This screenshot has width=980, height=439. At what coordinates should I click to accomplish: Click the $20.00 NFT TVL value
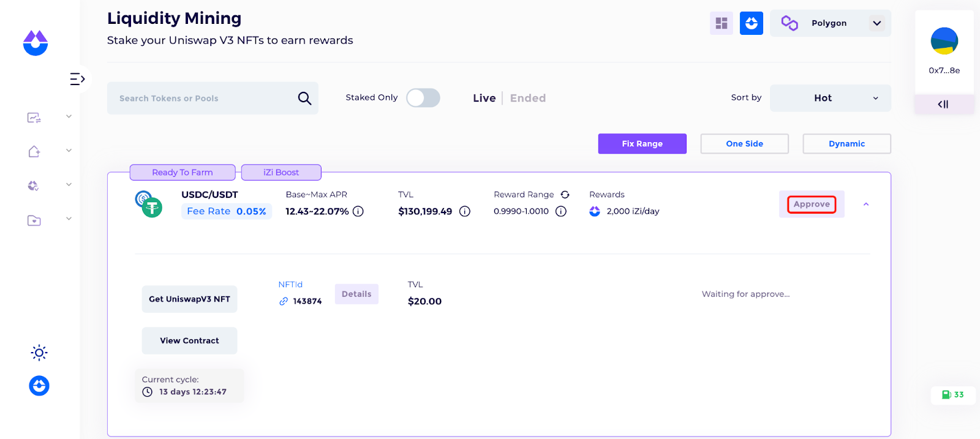point(425,301)
